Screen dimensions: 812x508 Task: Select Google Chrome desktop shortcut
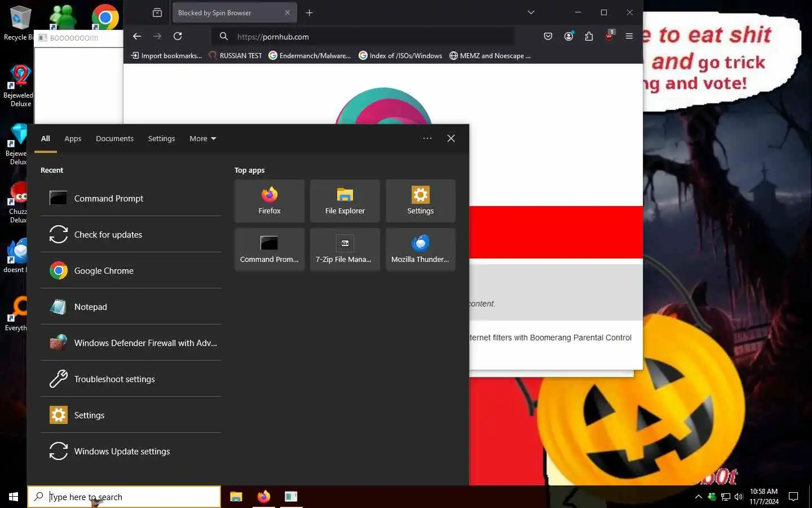point(105,17)
